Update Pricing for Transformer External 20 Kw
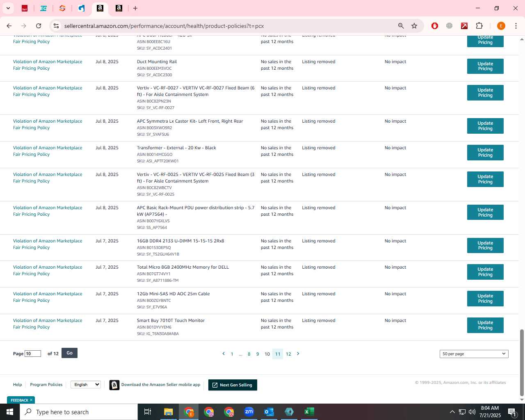This screenshot has width=525, height=420. click(485, 152)
